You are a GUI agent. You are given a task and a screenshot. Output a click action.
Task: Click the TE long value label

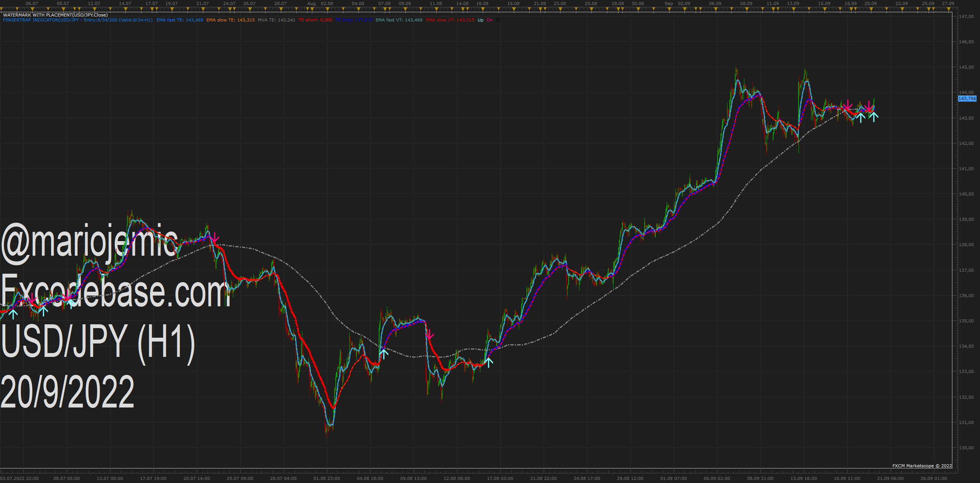(354, 20)
